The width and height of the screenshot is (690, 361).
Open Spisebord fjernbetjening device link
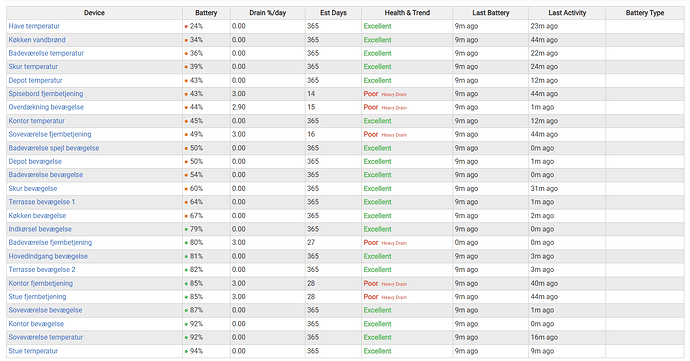pos(46,94)
